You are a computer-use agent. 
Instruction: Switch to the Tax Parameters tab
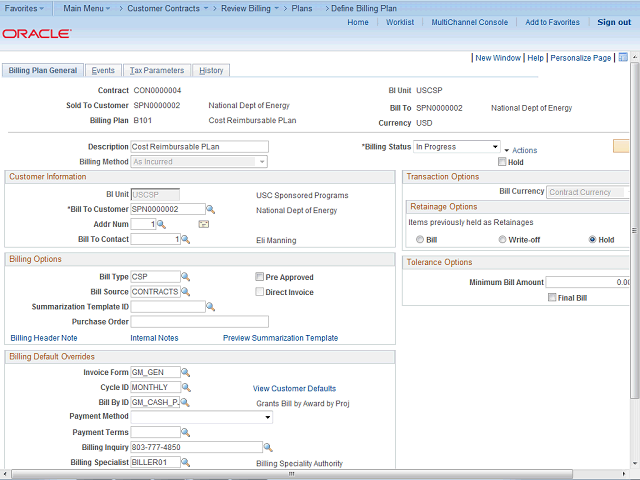157,71
